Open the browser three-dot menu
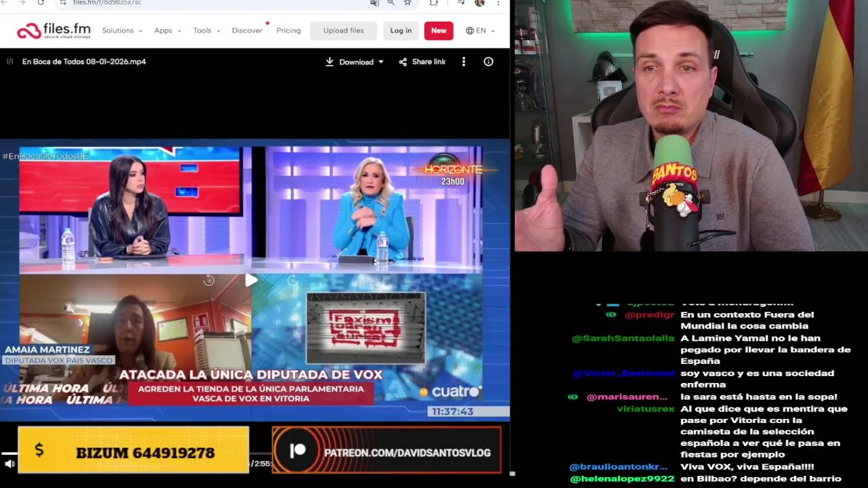Viewport: 868px width, 488px height. [x=499, y=3]
